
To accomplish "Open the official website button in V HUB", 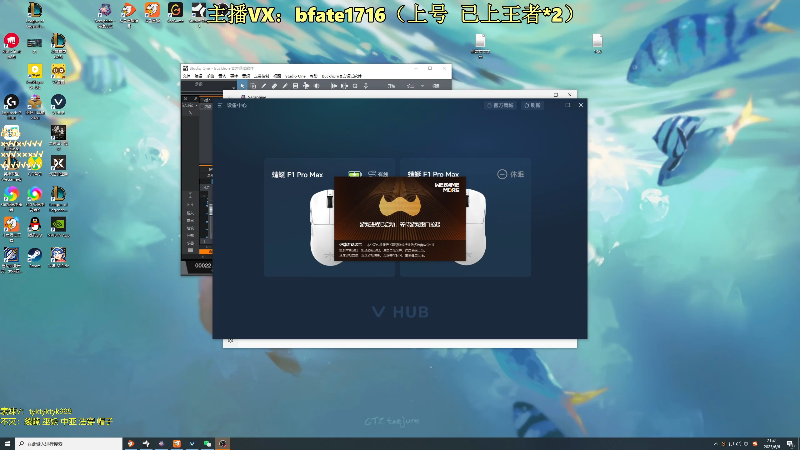I will [x=500, y=105].
